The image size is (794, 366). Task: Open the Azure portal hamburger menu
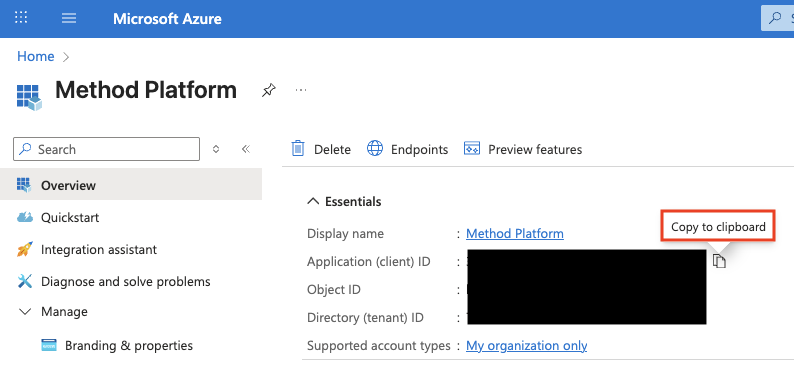(x=69, y=18)
